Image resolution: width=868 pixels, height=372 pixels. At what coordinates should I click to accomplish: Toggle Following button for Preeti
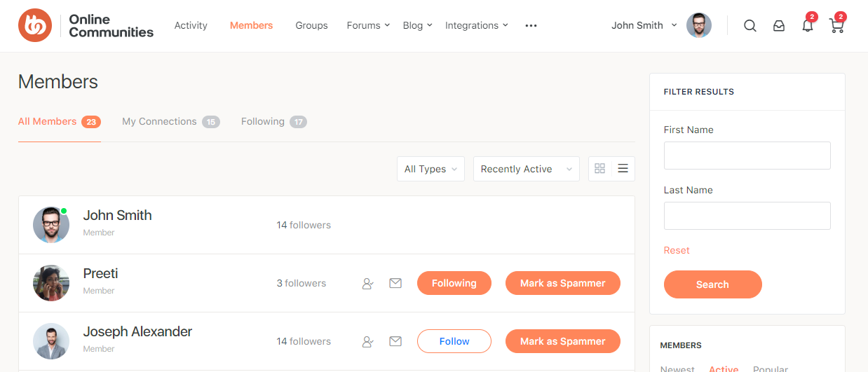tap(454, 283)
